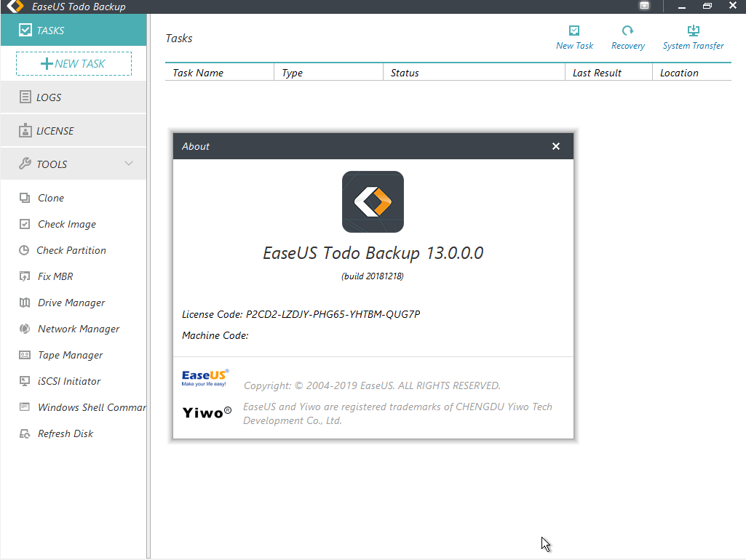Open Check Image tool entry
Viewport: 746px width, 560px height.
pos(67,224)
